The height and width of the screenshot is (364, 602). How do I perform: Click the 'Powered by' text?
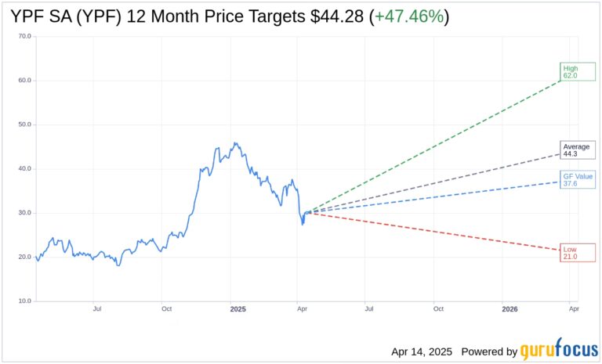pos(489,351)
